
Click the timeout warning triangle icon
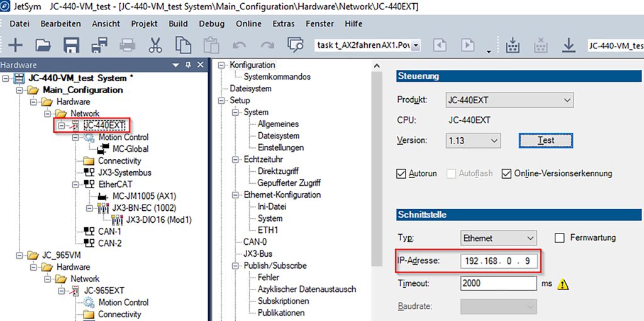click(x=562, y=284)
